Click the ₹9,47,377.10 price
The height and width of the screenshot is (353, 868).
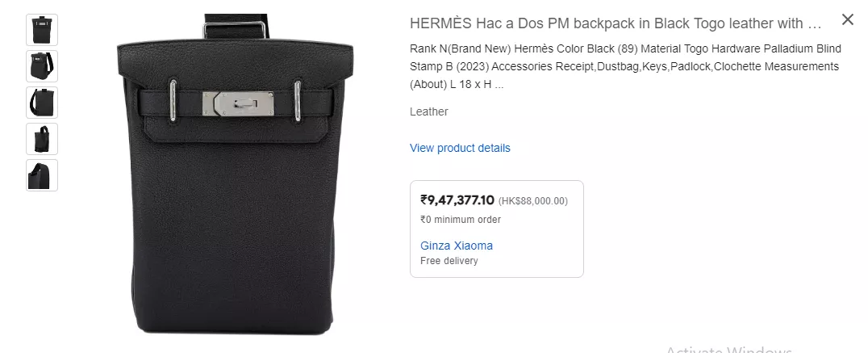click(x=457, y=200)
